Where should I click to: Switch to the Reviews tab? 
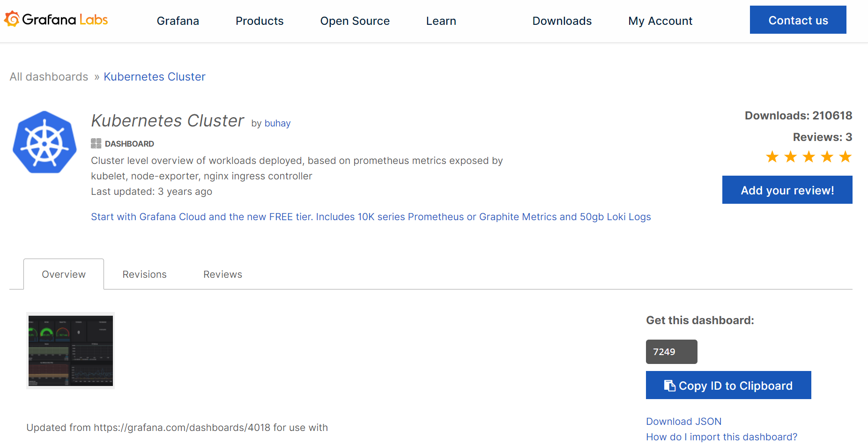(x=223, y=274)
